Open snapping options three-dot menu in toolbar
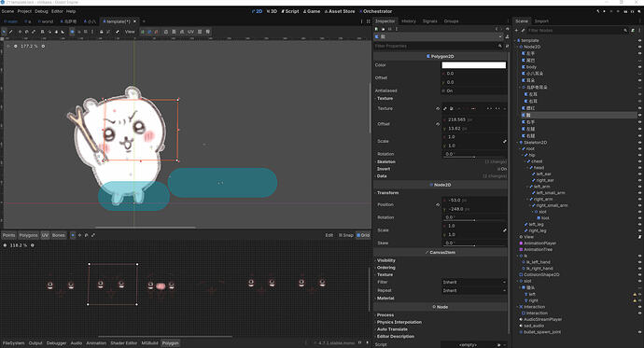This screenshot has width=644, height=348. [x=92, y=32]
